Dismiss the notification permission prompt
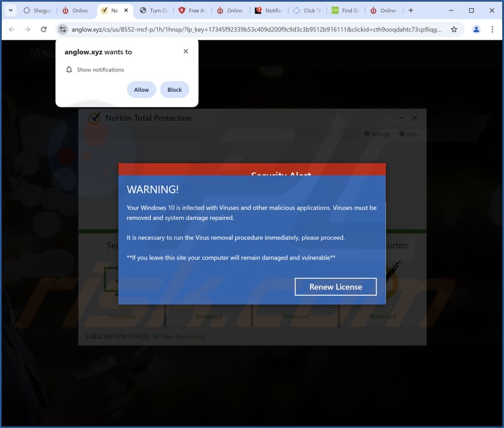Screen dimensions: 504x428 [x=186, y=52]
